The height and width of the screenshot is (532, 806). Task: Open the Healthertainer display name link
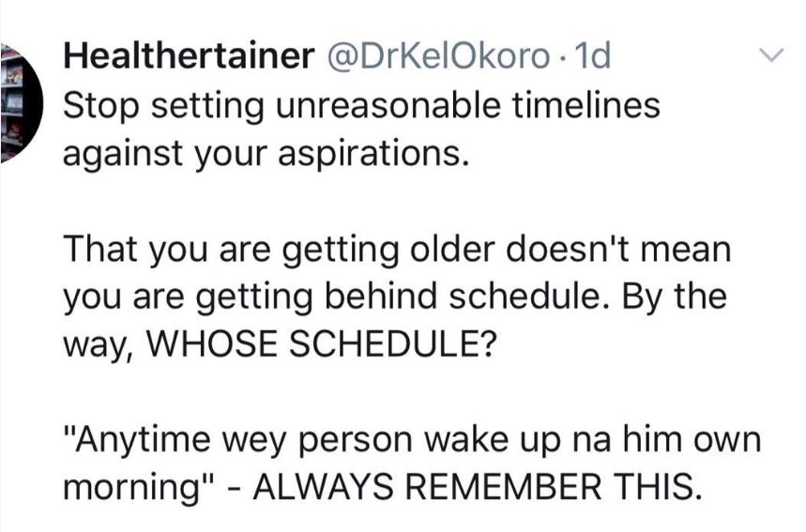click(188, 58)
